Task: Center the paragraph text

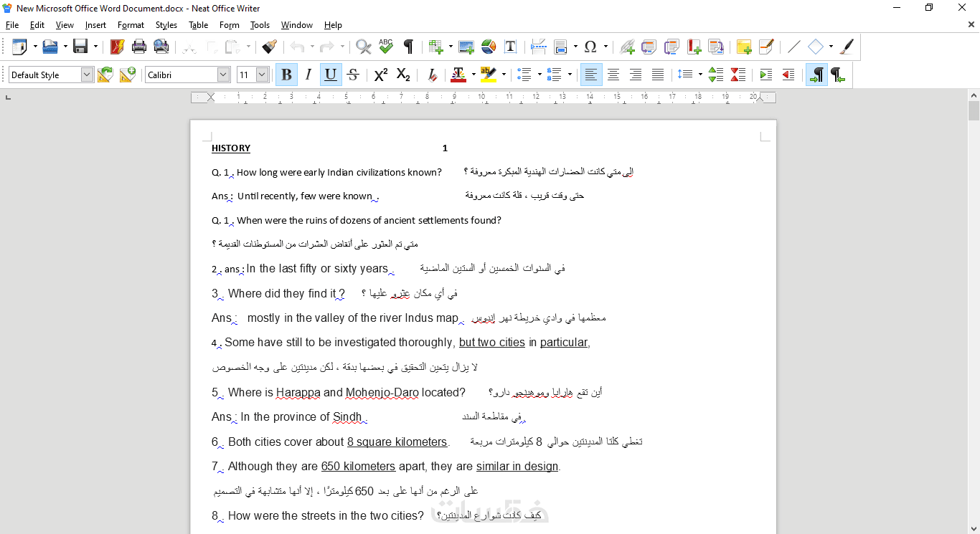Action: coord(613,75)
